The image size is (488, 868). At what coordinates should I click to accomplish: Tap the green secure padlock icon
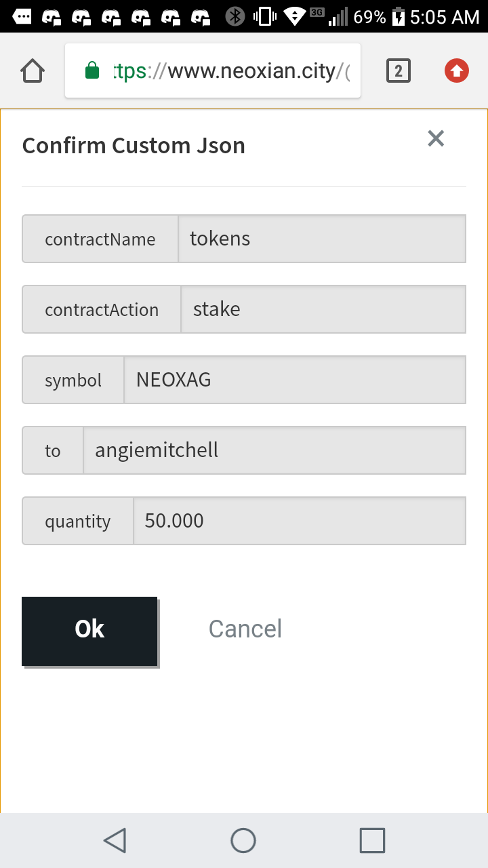pos(92,71)
